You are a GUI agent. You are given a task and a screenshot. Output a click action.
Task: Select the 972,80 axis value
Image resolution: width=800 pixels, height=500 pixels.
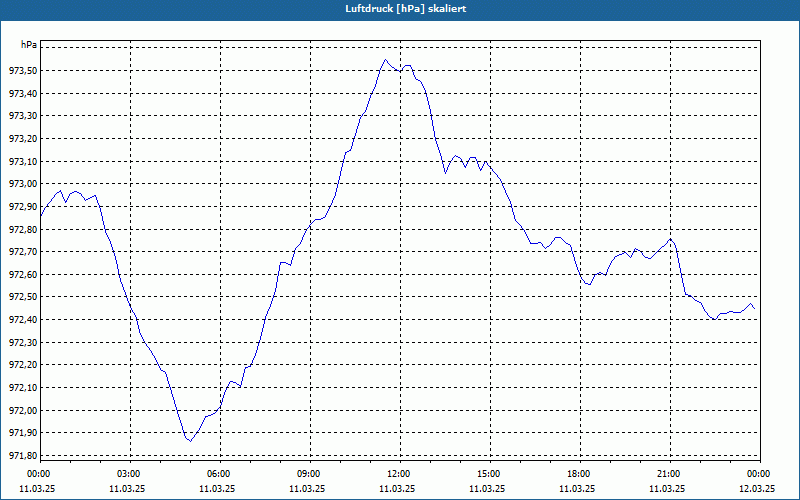[x=23, y=230]
